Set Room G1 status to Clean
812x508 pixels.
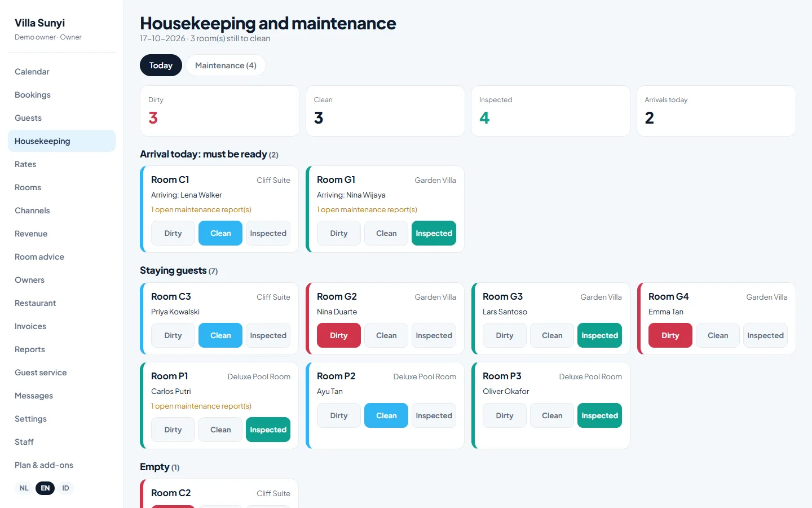point(386,233)
